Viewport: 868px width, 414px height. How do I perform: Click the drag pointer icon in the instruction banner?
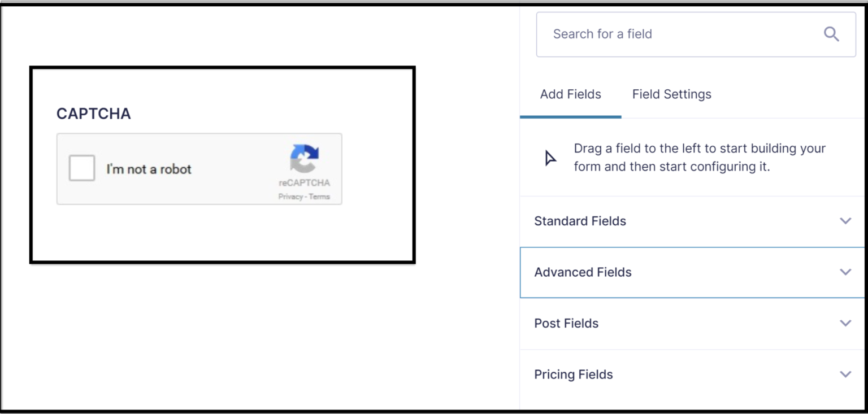coord(549,158)
